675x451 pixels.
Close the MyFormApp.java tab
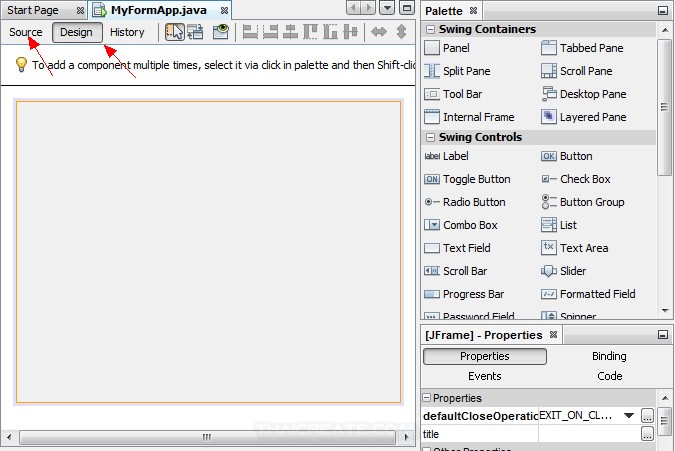224,11
